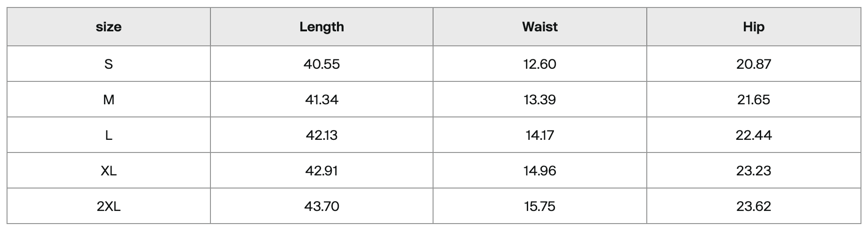
Task: Select the S size cell
Action: pyautogui.click(x=109, y=64)
